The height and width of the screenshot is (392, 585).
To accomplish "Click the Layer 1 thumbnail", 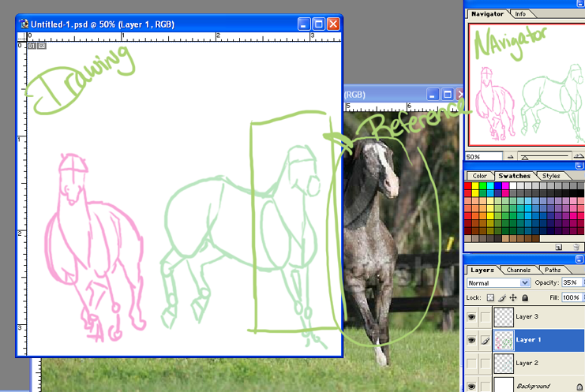I will click(x=504, y=340).
